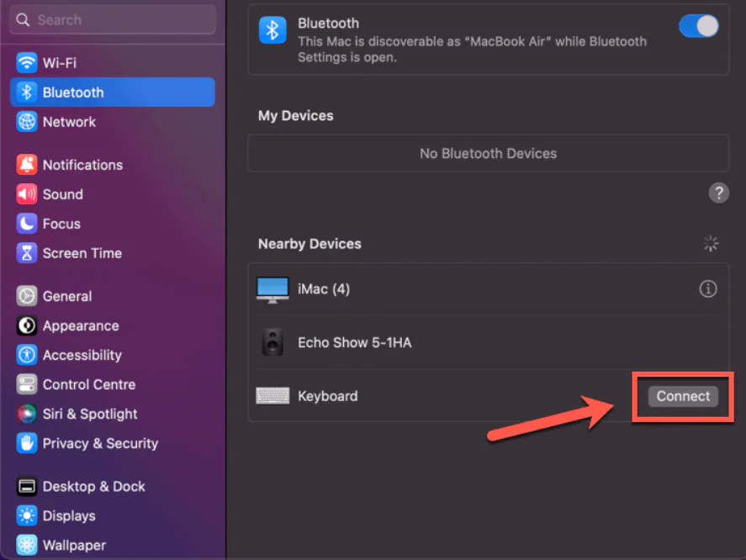Click the Screen Time hourglass icon
The height and width of the screenshot is (560, 746).
click(27, 253)
